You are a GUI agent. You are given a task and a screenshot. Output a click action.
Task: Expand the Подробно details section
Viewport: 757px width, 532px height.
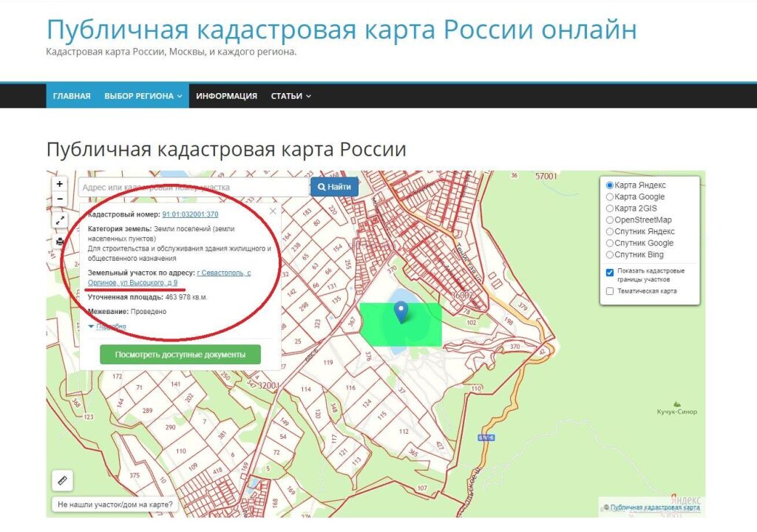click(107, 326)
